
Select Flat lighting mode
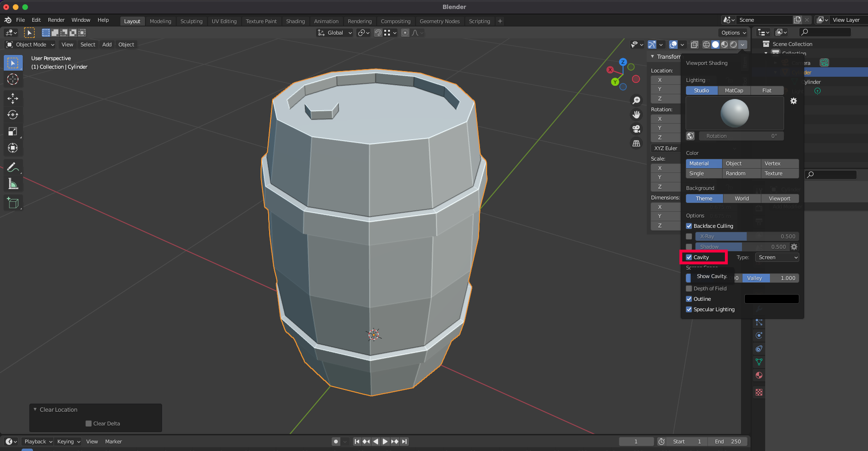pyautogui.click(x=767, y=90)
